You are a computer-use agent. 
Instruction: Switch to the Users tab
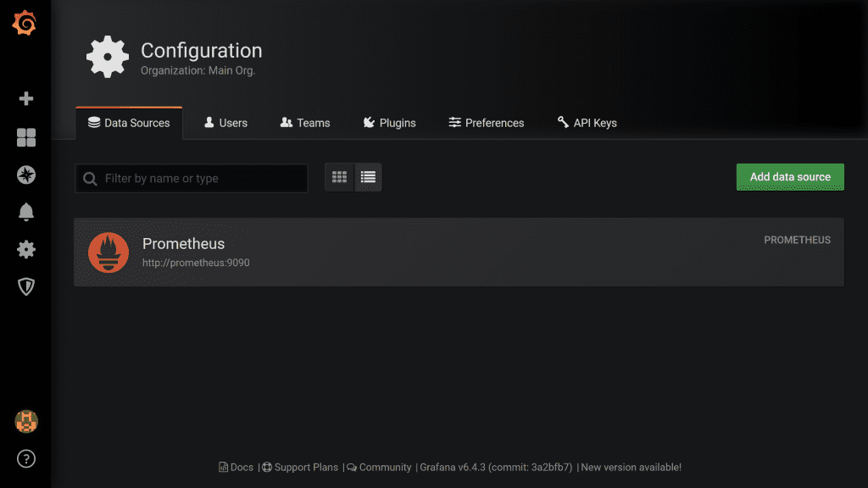(x=225, y=123)
